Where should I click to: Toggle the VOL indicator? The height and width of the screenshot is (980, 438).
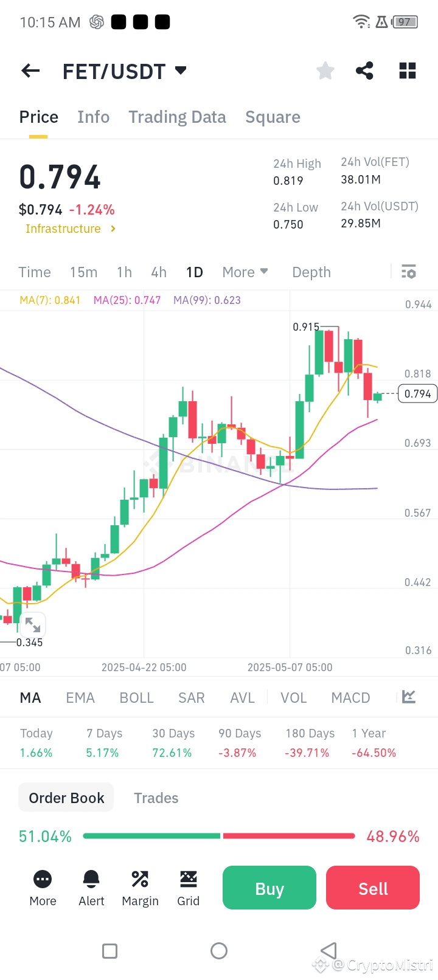coord(293,698)
